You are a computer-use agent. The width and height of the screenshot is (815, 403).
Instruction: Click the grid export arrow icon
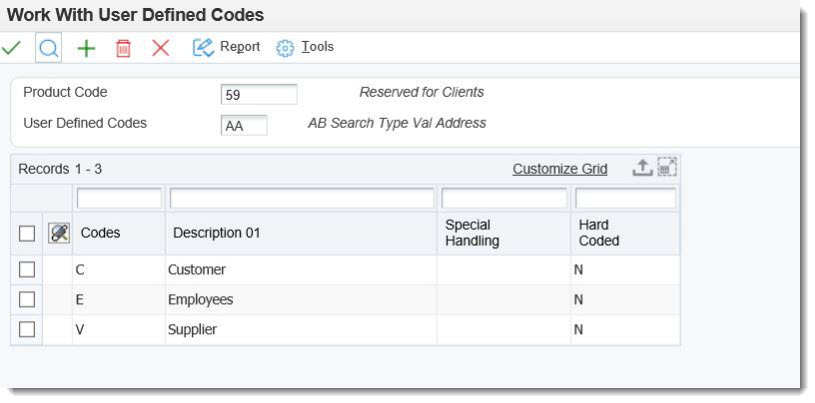coord(642,168)
